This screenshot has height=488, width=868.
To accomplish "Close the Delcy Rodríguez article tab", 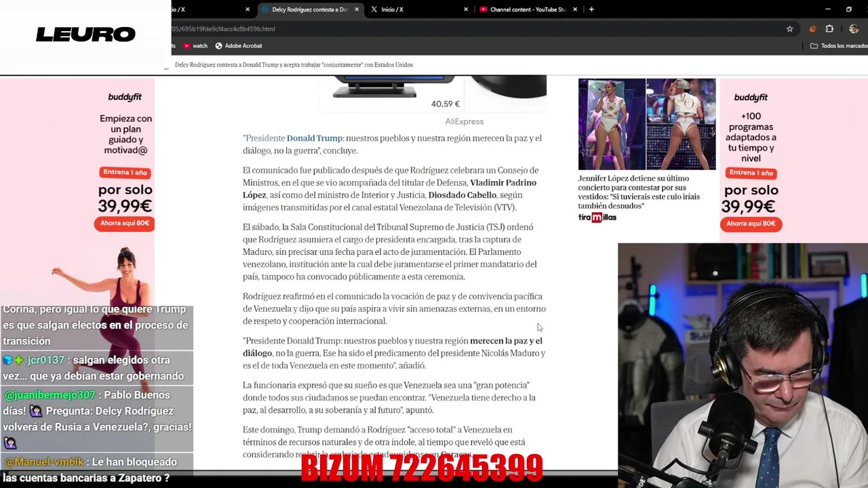I will (356, 9).
